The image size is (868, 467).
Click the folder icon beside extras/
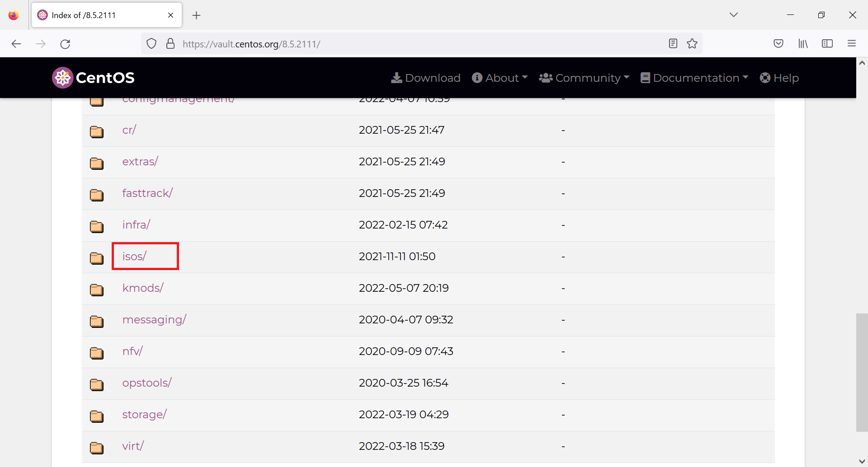[97, 163]
